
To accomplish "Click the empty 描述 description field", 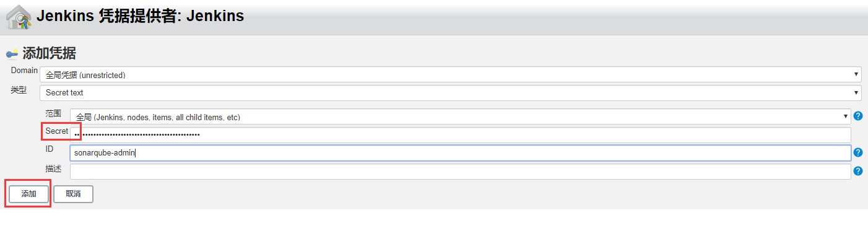I will point(461,172).
